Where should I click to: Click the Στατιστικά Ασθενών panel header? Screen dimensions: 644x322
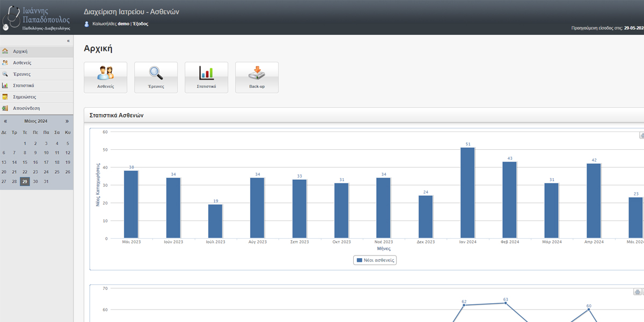[x=364, y=115]
